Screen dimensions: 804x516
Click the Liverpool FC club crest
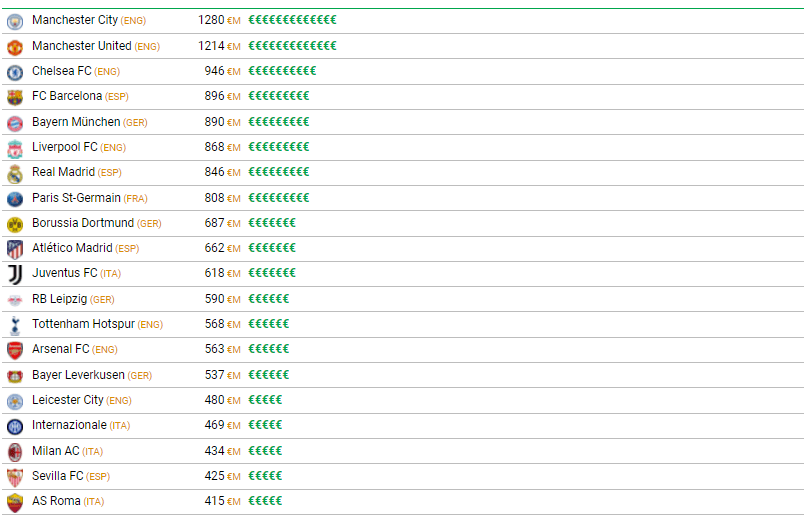[15, 149]
